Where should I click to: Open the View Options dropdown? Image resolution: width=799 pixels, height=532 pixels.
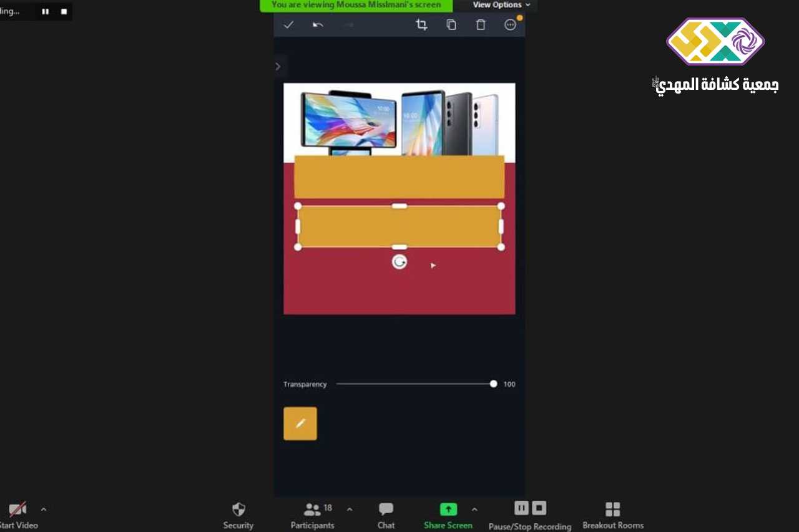coord(501,5)
